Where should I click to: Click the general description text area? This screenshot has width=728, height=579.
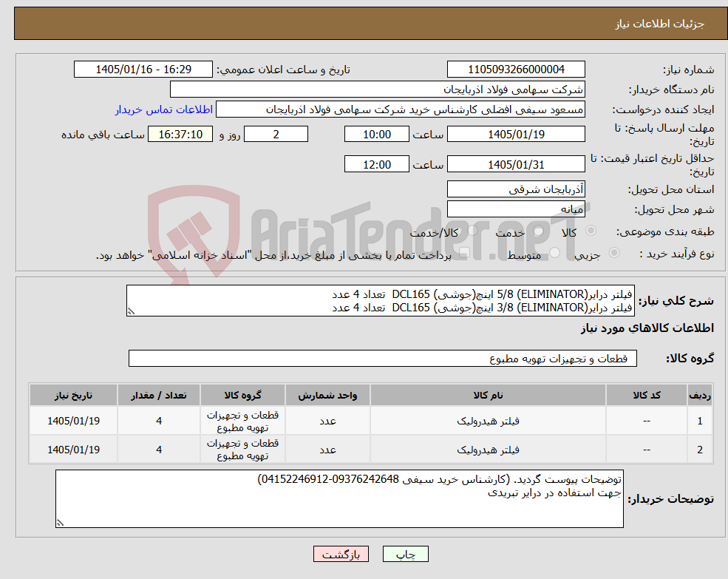click(380, 301)
